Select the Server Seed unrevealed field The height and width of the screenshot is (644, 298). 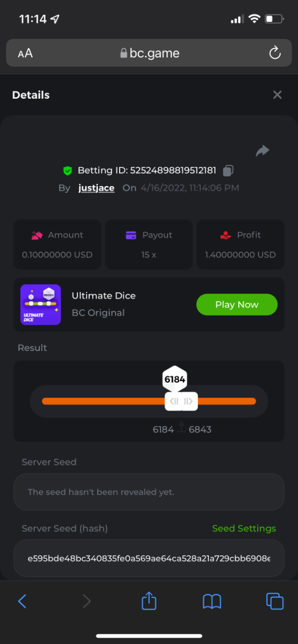[149, 492]
